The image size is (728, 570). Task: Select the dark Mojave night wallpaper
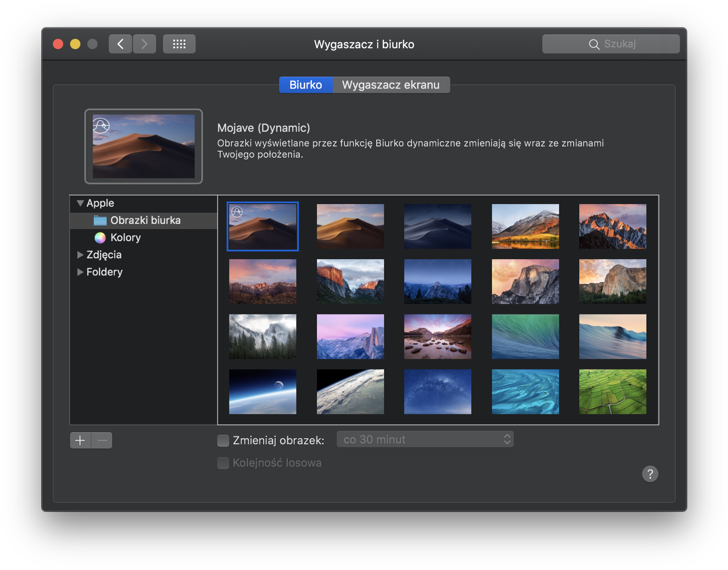(437, 226)
